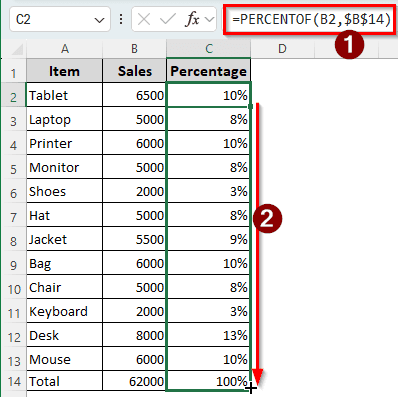Click the 10% percentage for Tablet

209,95
